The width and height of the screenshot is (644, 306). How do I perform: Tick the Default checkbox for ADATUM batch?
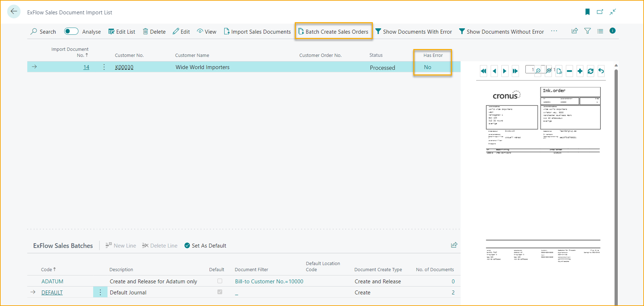[220, 281]
